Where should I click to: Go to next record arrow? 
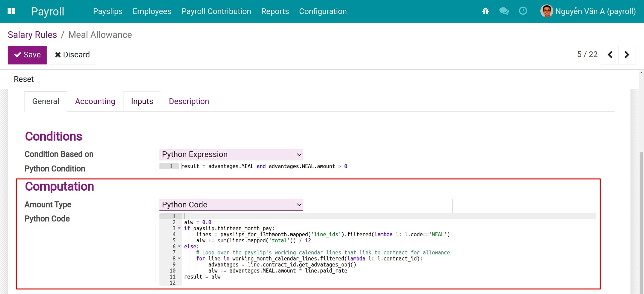coord(627,55)
